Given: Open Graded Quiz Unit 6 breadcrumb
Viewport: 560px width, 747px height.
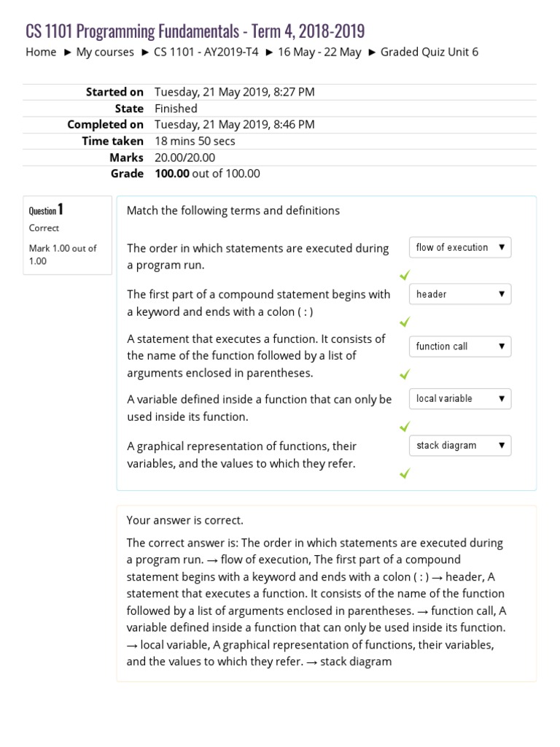Looking at the screenshot, I should (x=429, y=52).
